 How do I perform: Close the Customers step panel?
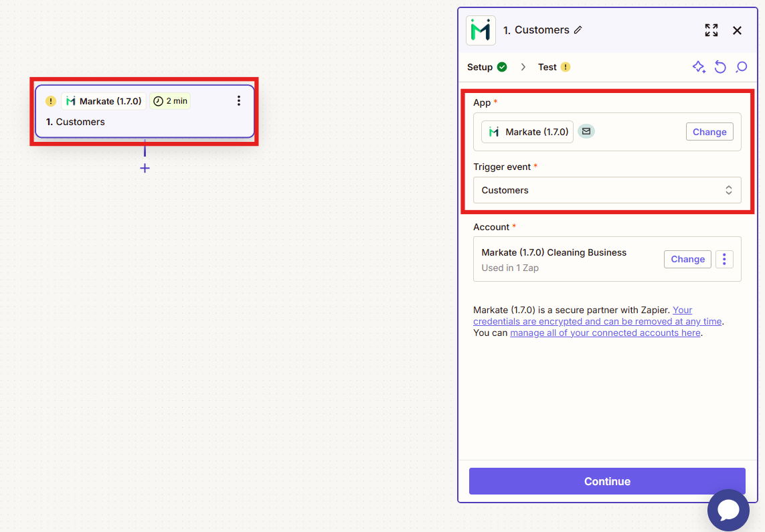point(737,30)
